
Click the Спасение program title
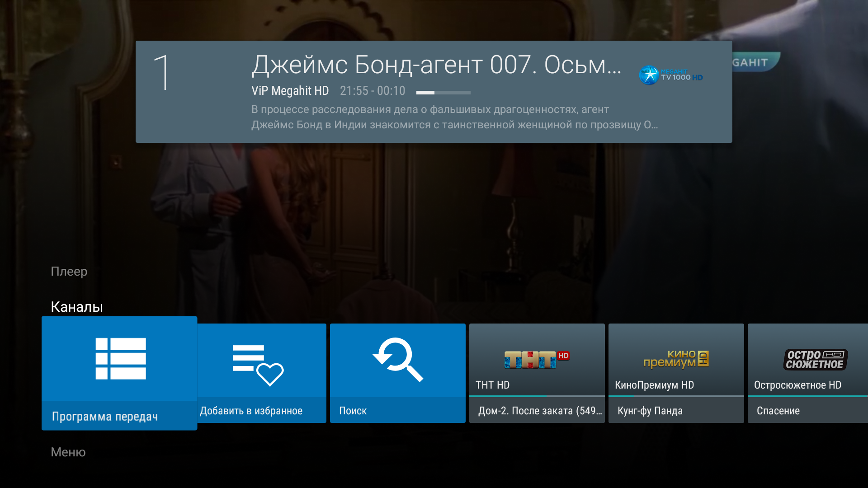click(x=778, y=411)
